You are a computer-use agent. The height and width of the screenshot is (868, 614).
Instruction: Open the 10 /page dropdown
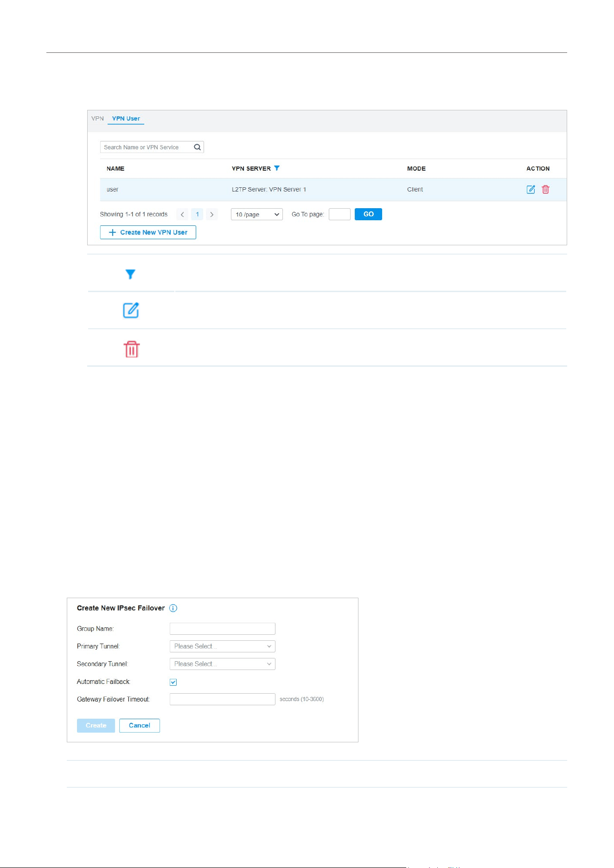click(x=257, y=214)
